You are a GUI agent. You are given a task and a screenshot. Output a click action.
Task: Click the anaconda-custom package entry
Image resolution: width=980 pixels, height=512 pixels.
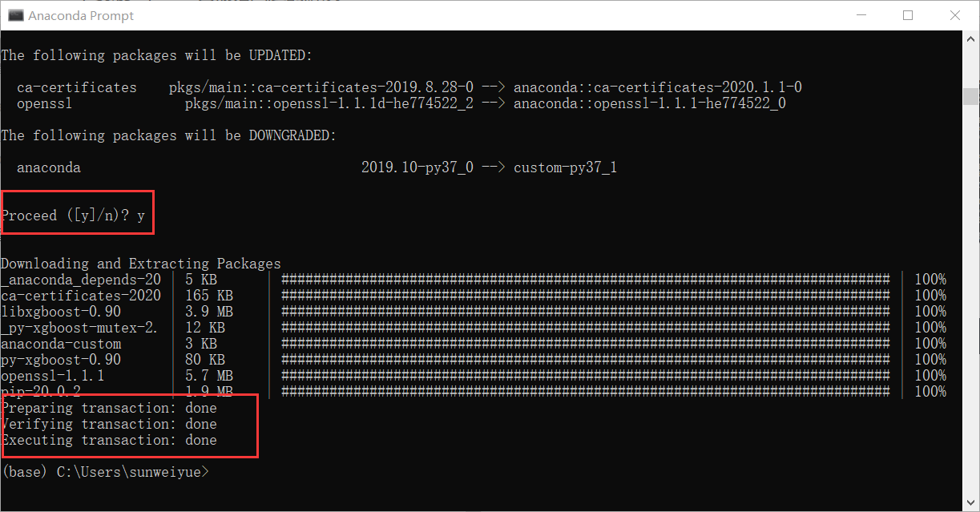60,343
